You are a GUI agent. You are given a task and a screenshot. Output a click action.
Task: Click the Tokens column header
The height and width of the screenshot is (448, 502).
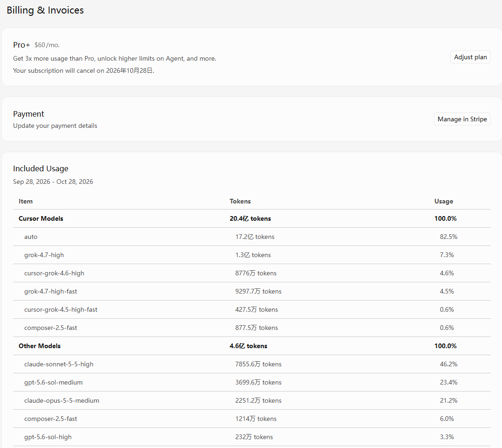[240, 201]
